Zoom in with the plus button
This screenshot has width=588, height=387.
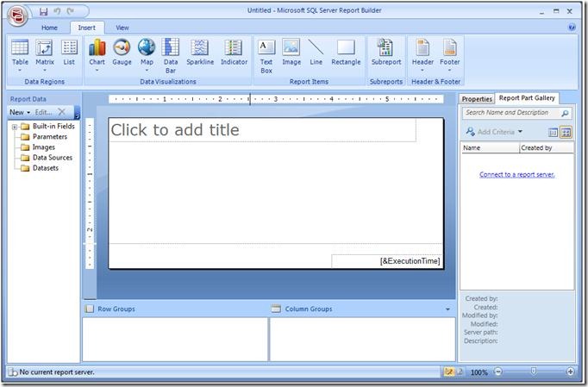[x=571, y=371]
